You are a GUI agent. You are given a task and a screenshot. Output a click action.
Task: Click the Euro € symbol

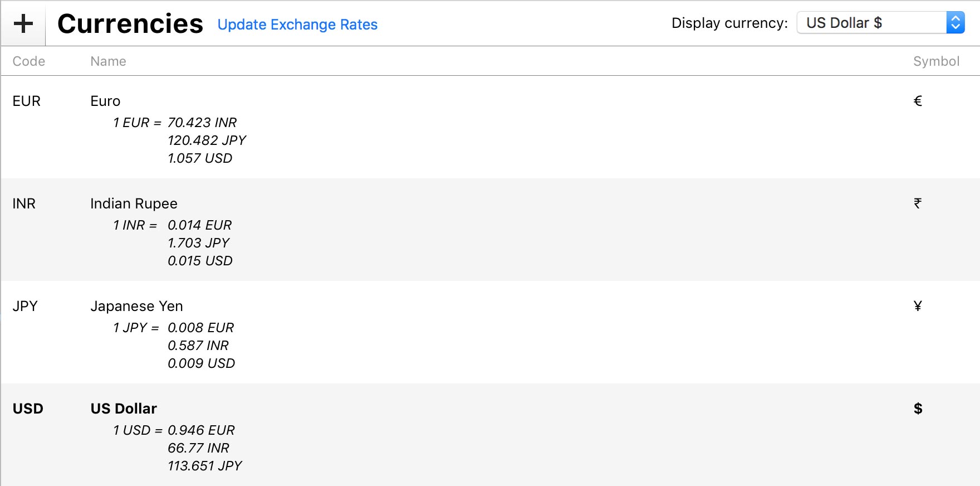(x=918, y=101)
